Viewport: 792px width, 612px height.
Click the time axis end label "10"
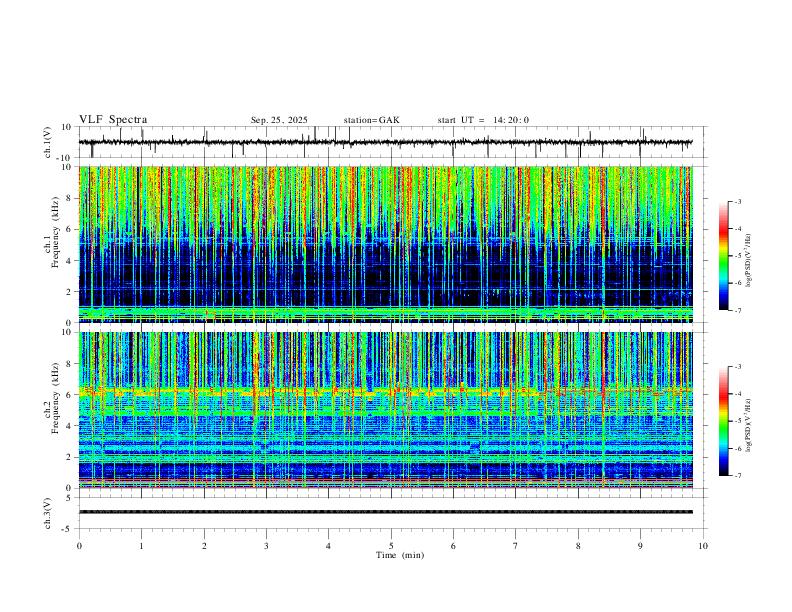point(703,546)
